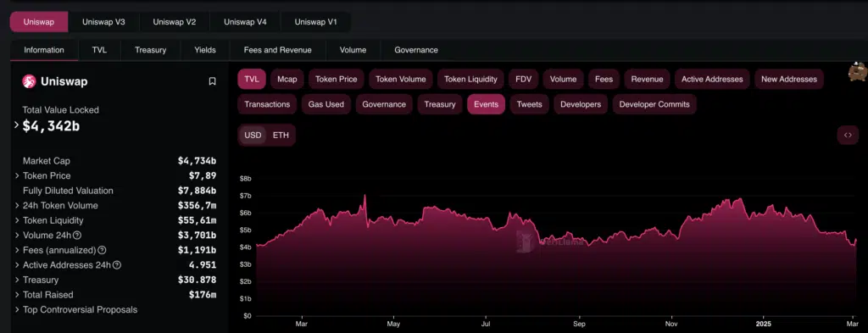Expand the Treasury stats row

pos(17,280)
